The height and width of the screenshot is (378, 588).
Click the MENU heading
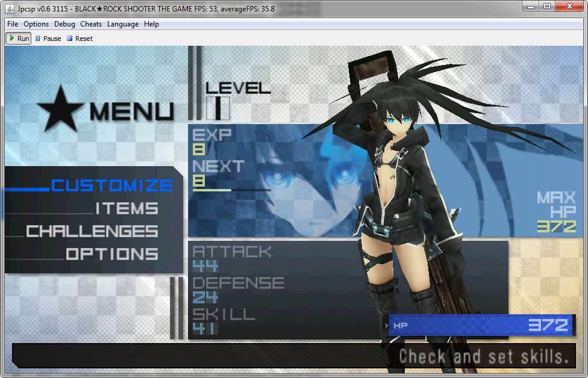point(131,111)
